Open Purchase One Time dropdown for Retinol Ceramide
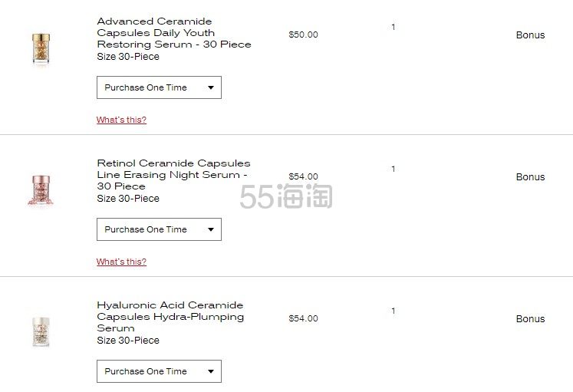 click(x=159, y=229)
